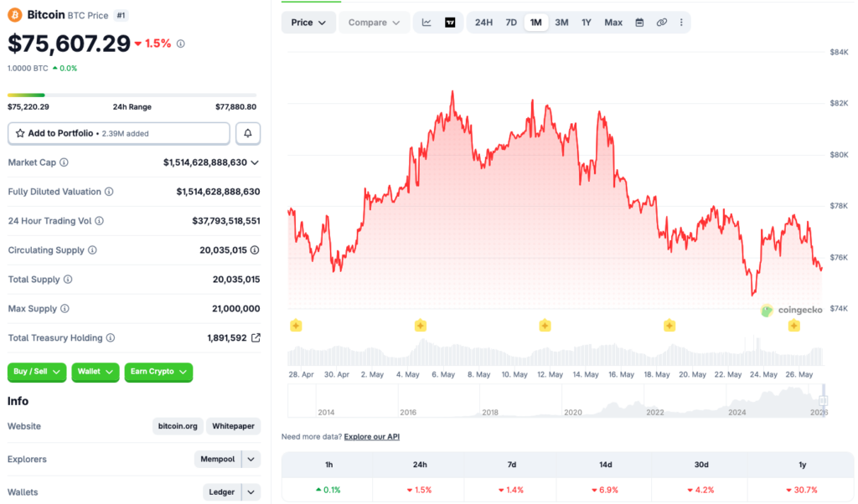Click the 24h range progress bar

click(132, 95)
